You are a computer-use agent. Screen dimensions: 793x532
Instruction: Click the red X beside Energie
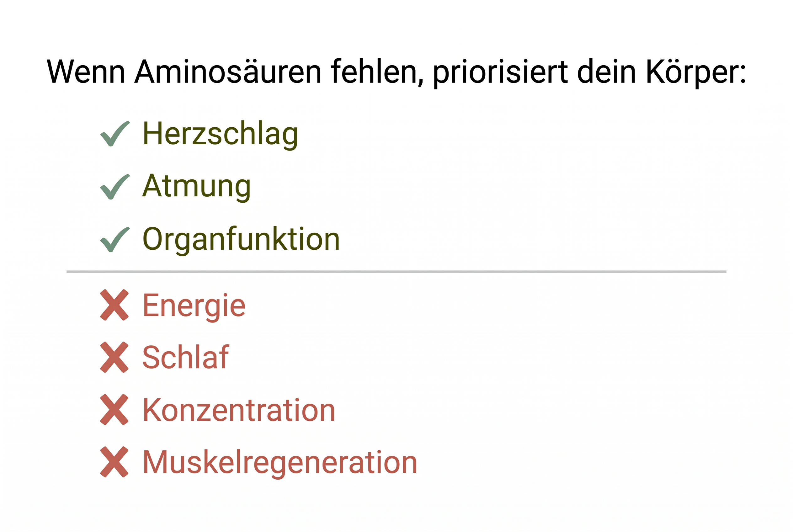[114, 305]
